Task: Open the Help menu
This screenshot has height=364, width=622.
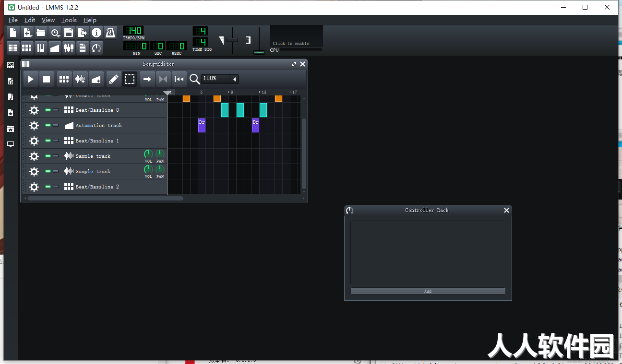Action: (x=90, y=20)
